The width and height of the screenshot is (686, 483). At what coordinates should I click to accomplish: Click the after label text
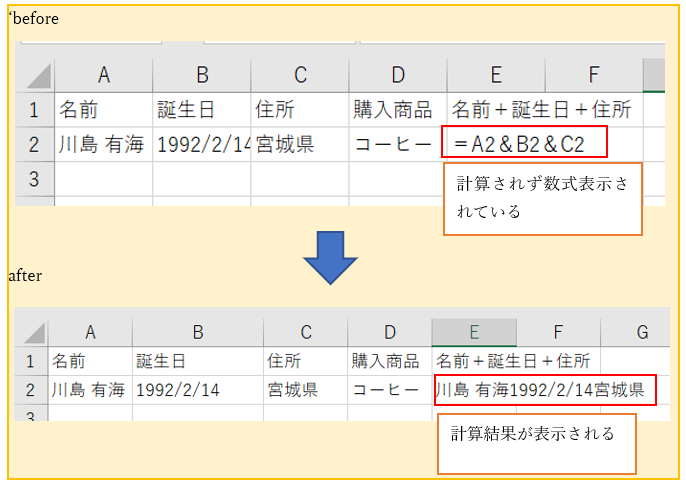click(25, 275)
